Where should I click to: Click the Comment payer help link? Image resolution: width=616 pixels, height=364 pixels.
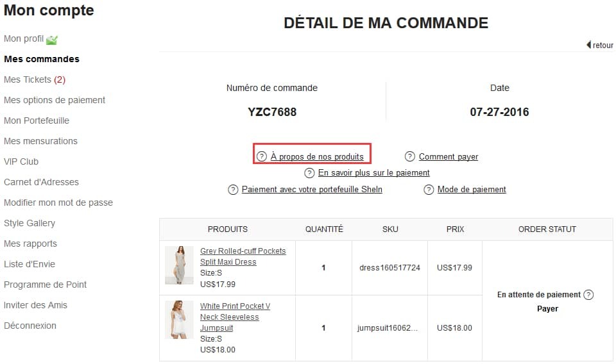[449, 156]
